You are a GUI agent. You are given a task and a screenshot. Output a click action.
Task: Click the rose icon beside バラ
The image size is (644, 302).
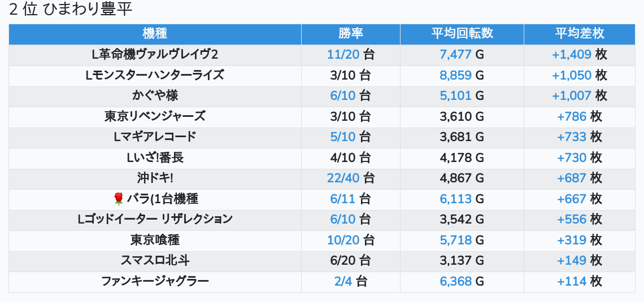tap(119, 199)
